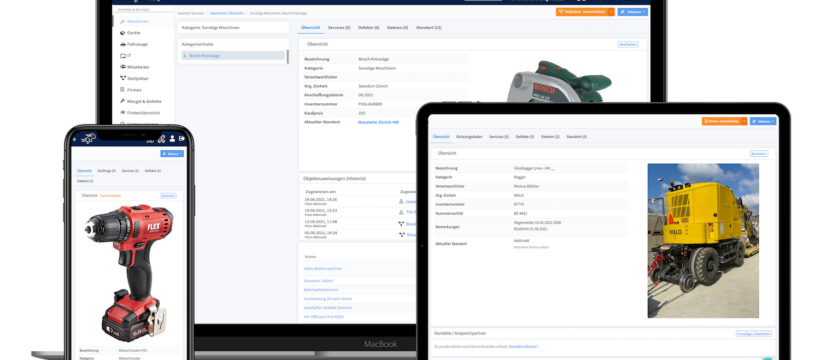Expand arrow beside orange Firmen button on tablet
This screenshot has height=360, width=820.
point(744,121)
